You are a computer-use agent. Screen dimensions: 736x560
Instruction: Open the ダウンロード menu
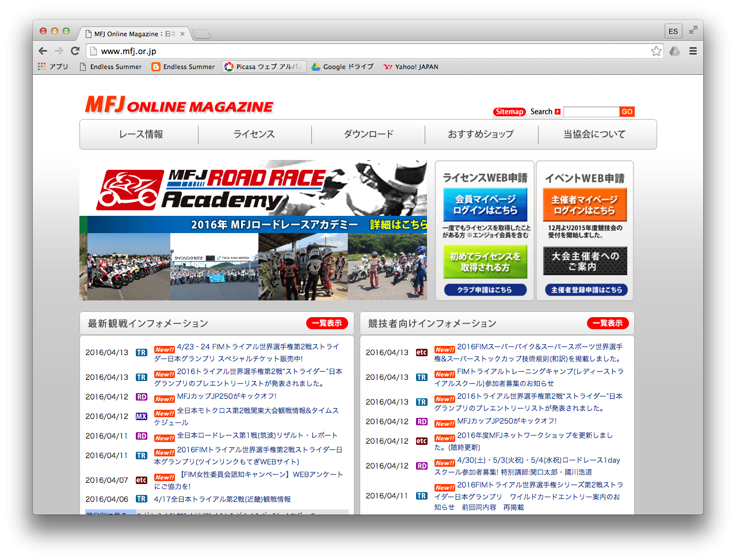coord(369,134)
